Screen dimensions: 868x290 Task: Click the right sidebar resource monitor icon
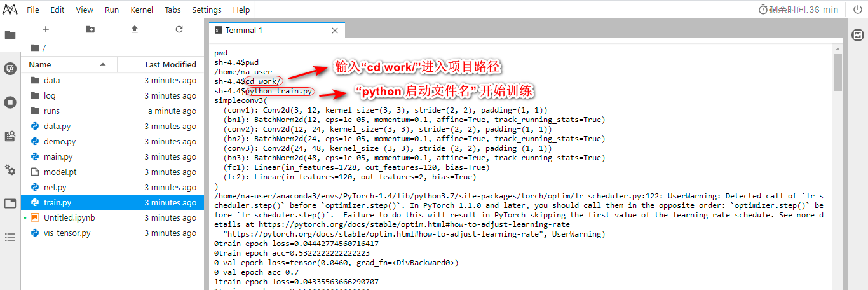coord(857,34)
